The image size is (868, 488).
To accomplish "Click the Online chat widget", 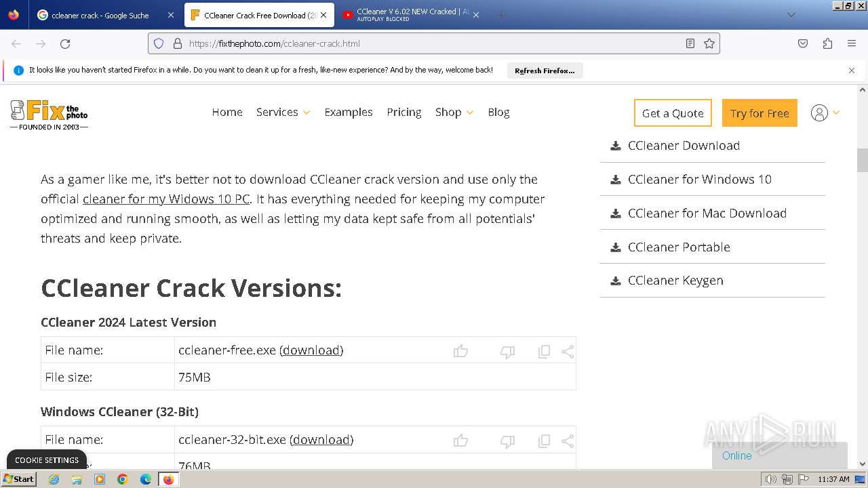I will [x=780, y=455].
